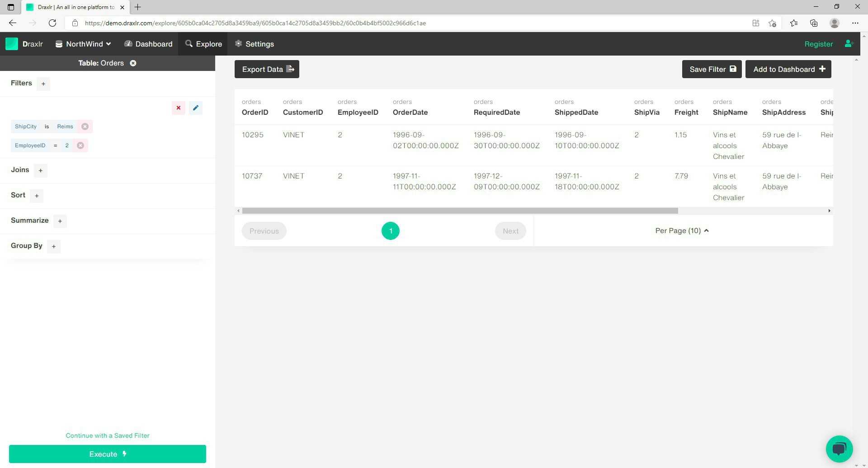Click freight value 7.79
868x468 pixels.
(681, 176)
